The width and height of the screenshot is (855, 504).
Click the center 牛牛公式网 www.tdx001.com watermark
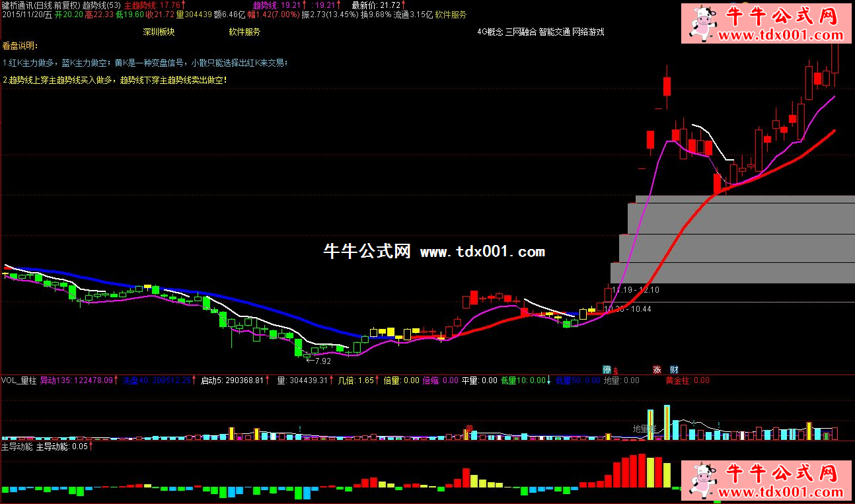(x=434, y=252)
